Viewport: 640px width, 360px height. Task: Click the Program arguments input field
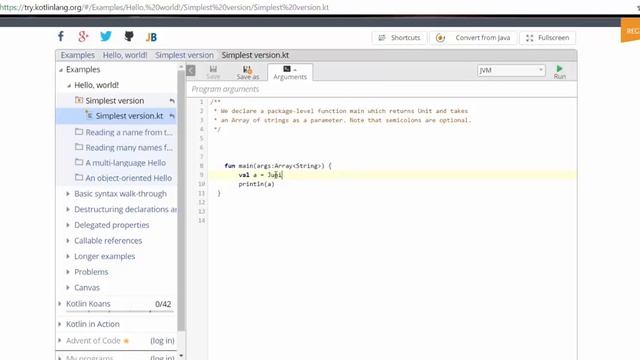click(x=381, y=89)
